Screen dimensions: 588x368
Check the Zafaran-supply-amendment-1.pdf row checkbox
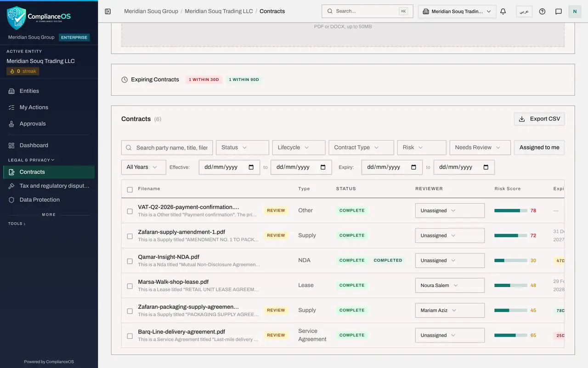coord(130,236)
